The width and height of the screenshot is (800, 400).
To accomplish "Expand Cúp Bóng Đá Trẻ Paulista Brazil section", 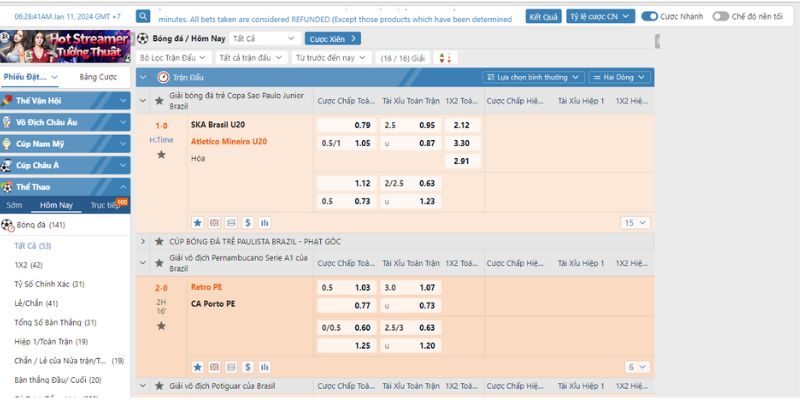I will (x=143, y=241).
